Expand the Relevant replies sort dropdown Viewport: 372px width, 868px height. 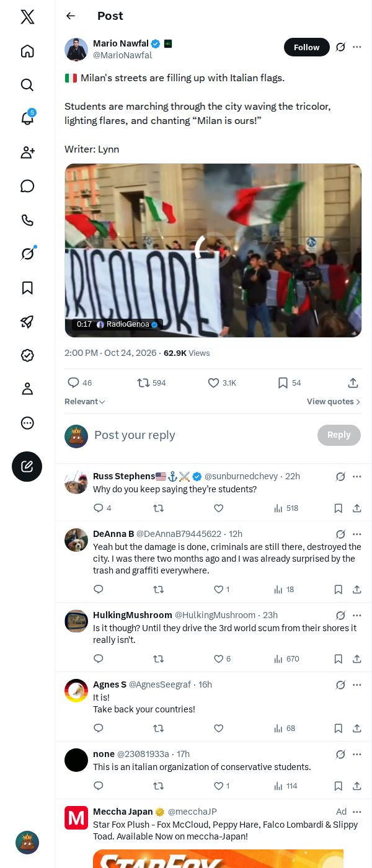coord(85,402)
